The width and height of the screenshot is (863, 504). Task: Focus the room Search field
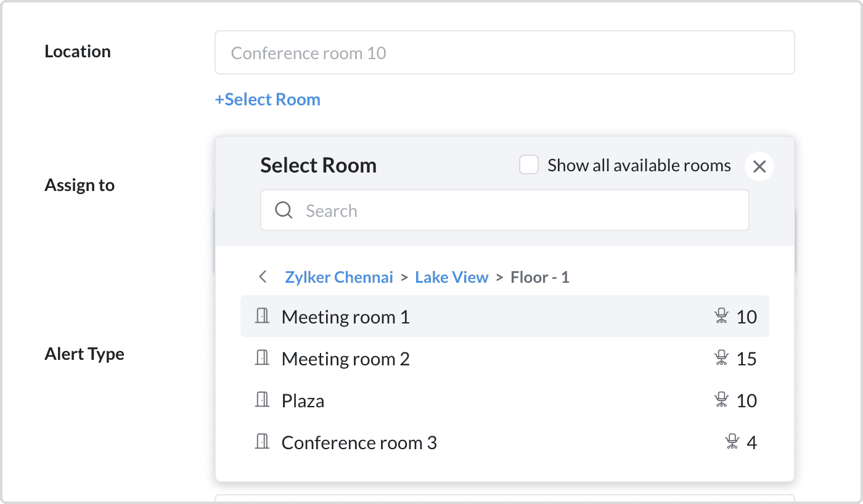point(518,211)
